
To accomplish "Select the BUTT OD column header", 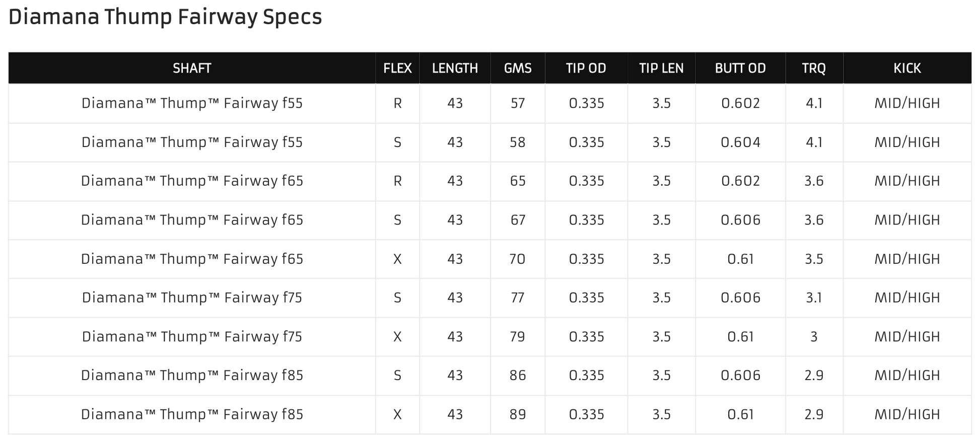I will pyautogui.click(x=740, y=68).
